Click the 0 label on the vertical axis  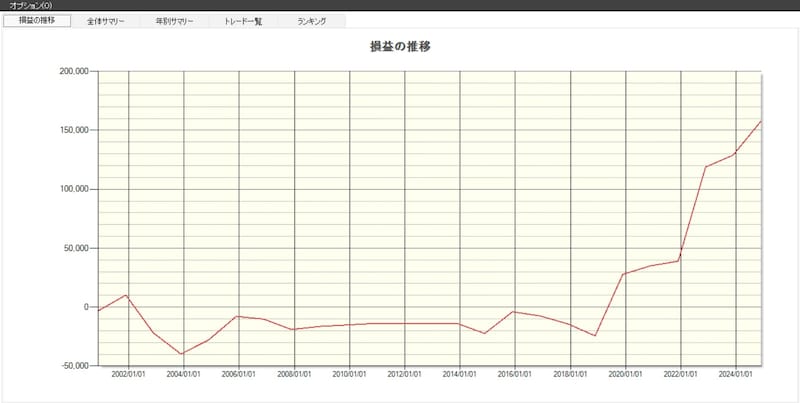click(87, 307)
